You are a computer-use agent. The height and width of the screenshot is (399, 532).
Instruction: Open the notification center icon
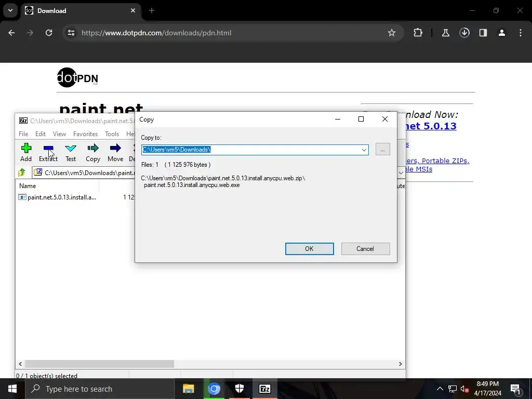[516, 389]
